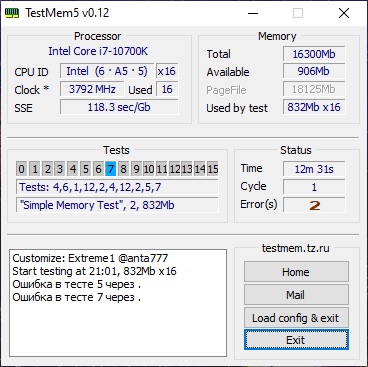
Task: Minimize the TestMem5 window
Action: pyautogui.click(x=253, y=13)
